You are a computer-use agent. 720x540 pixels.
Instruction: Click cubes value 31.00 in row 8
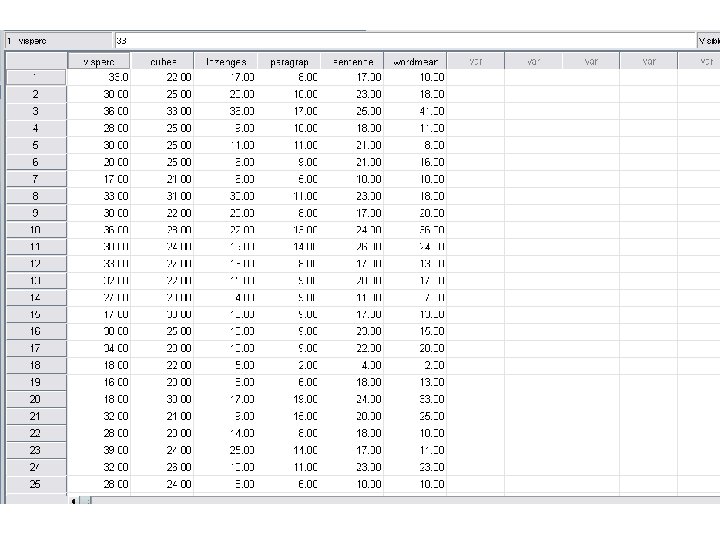pyautogui.click(x=162, y=196)
